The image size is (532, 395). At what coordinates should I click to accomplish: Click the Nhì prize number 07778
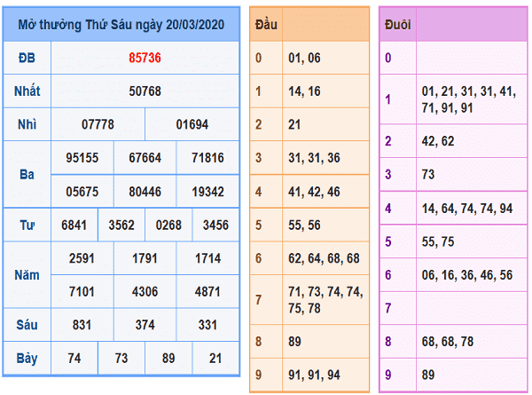click(98, 124)
